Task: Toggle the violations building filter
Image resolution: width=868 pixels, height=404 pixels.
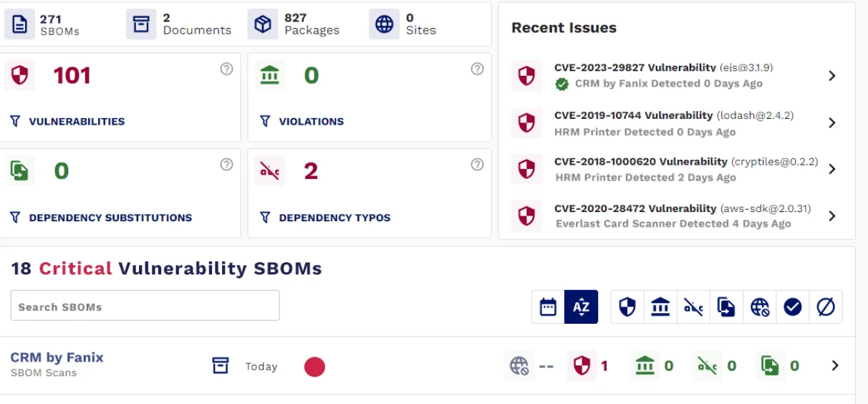Action: 660,307
